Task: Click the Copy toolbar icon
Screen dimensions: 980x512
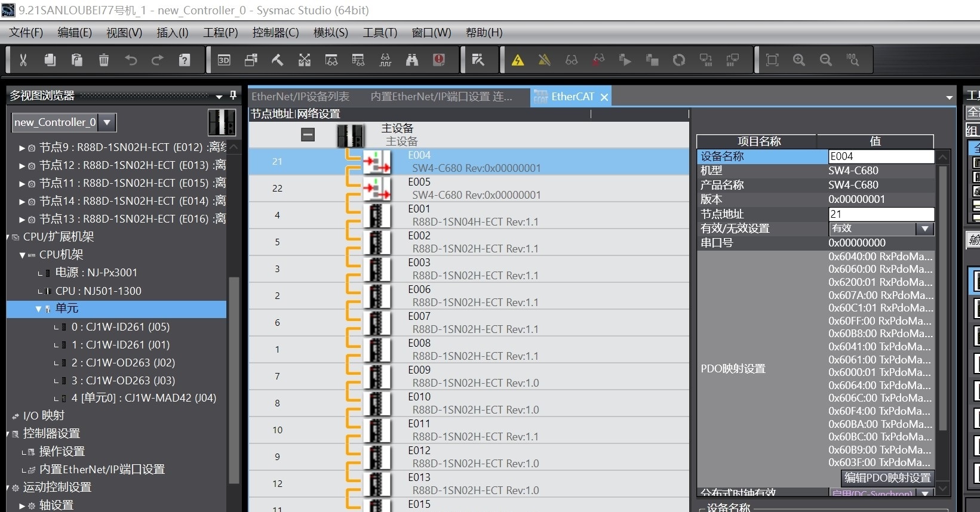Action: [x=50, y=60]
